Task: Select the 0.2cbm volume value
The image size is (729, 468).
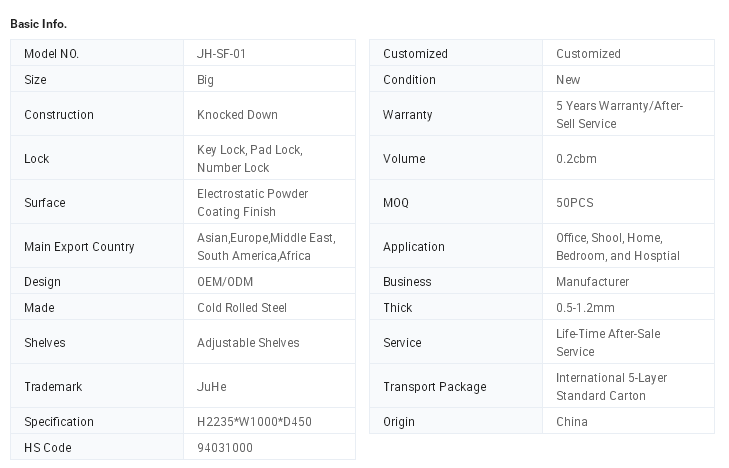Action: tap(576, 159)
